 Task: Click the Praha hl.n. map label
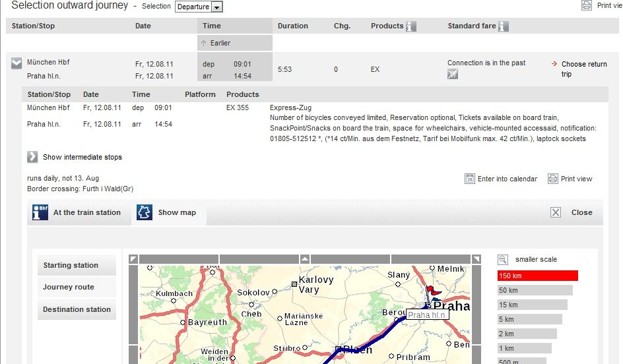[427, 315]
